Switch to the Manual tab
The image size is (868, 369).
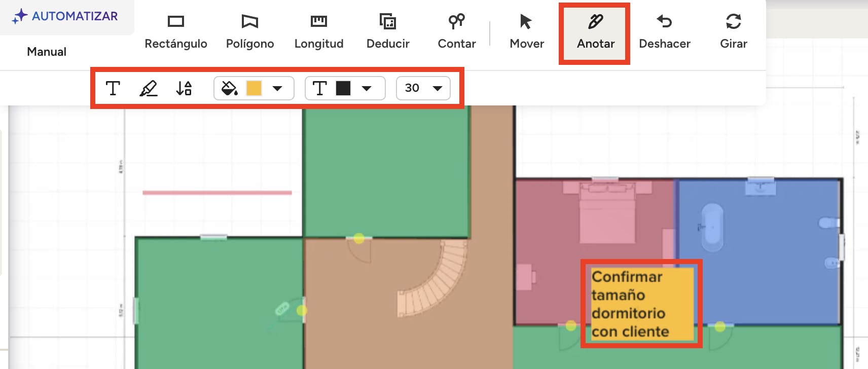(47, 52)
